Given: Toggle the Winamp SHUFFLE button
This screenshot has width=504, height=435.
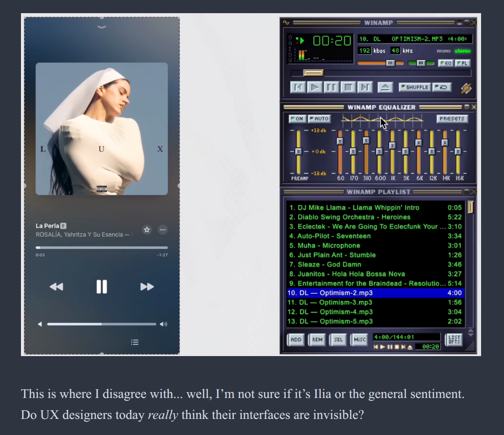Looking at the screenshot, I should [x=414, y=87].
